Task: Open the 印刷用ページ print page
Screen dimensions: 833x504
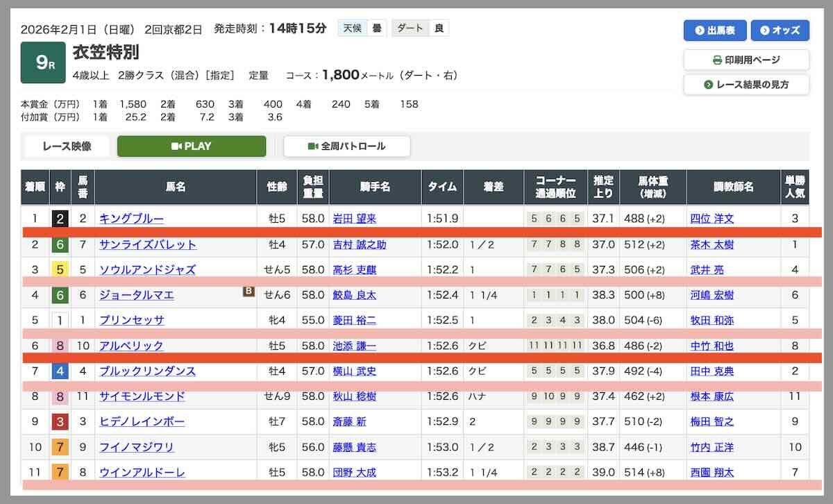Action: pos(746,60)
